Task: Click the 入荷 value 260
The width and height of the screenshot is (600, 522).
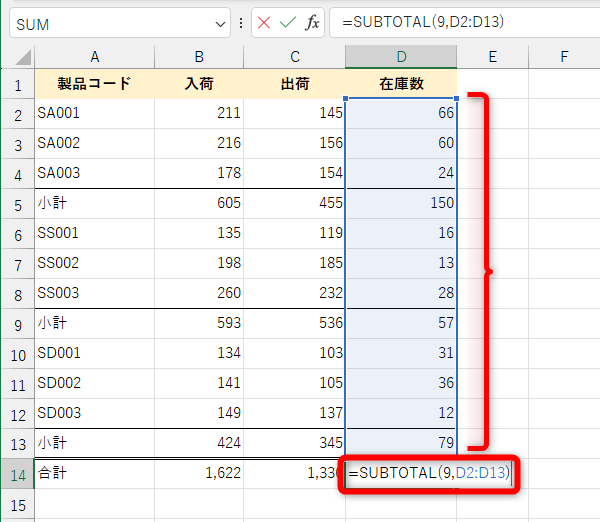Action: click(199, 294)
